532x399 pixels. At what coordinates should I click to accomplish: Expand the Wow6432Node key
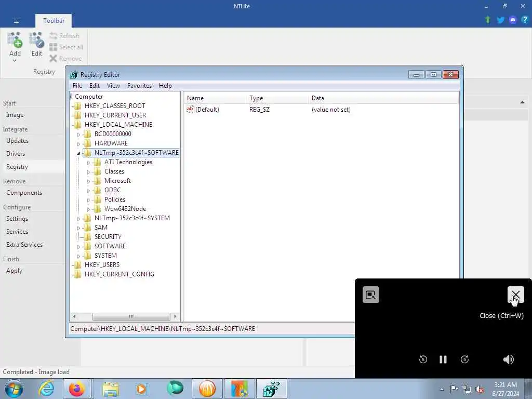pos(88,209)
